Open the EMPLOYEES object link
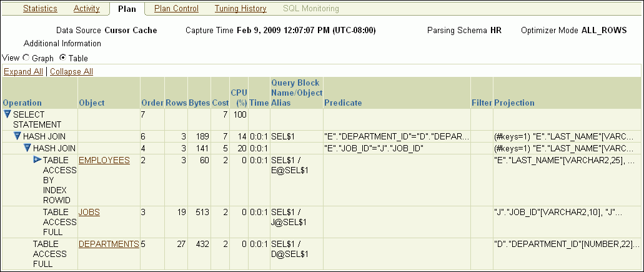Image resolution: width=644 pixels, height=272 pixels. [x=104, y=160]
